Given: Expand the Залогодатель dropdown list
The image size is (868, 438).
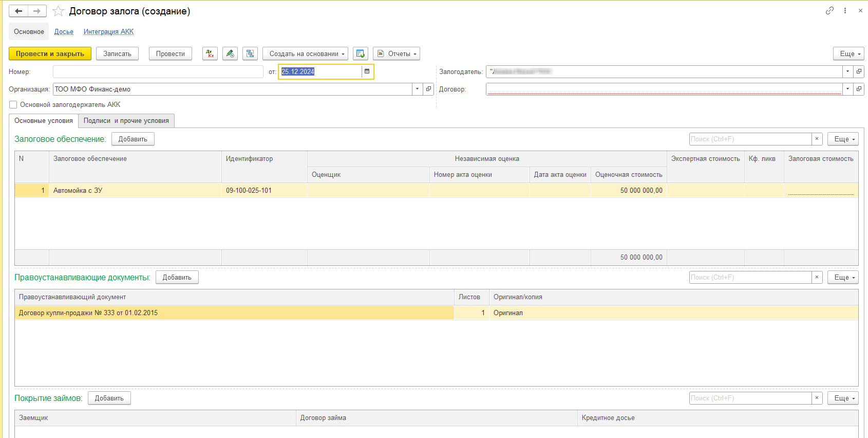Looking at the screenshot, I should click(847, 71).
